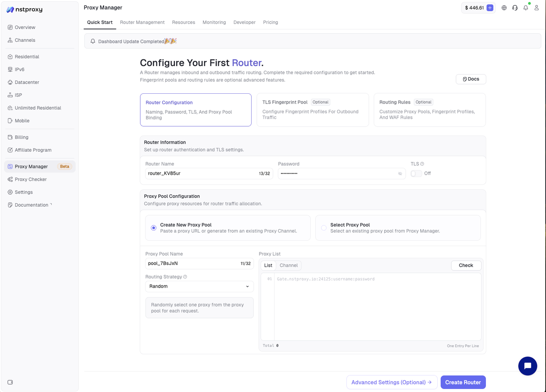This screenshot has height=392, width=546.
Task: Select the Routing Rules step card
Action: [430, 110]
